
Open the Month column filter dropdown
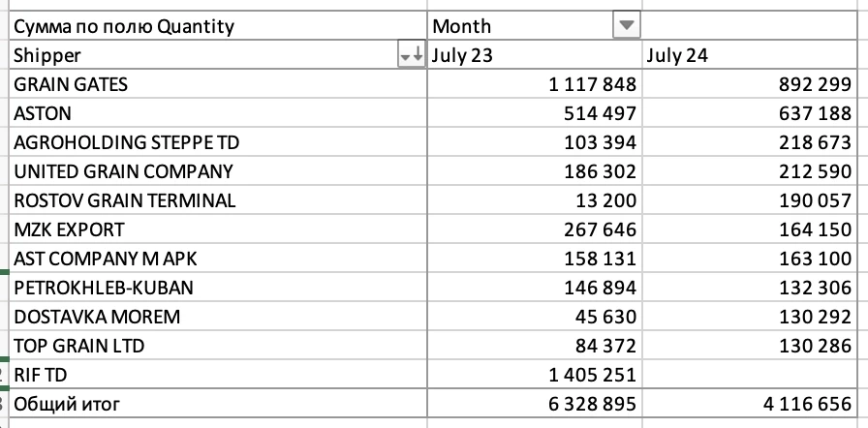pyautogui.click(x=627, y=26)
